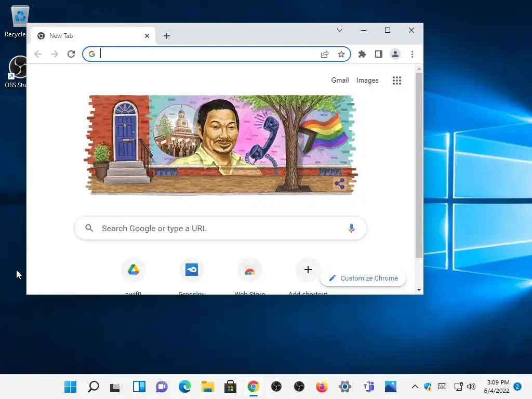The height and width of the screenshot is (399, 532).
Task: Open network tray icon
Action: 458,387
